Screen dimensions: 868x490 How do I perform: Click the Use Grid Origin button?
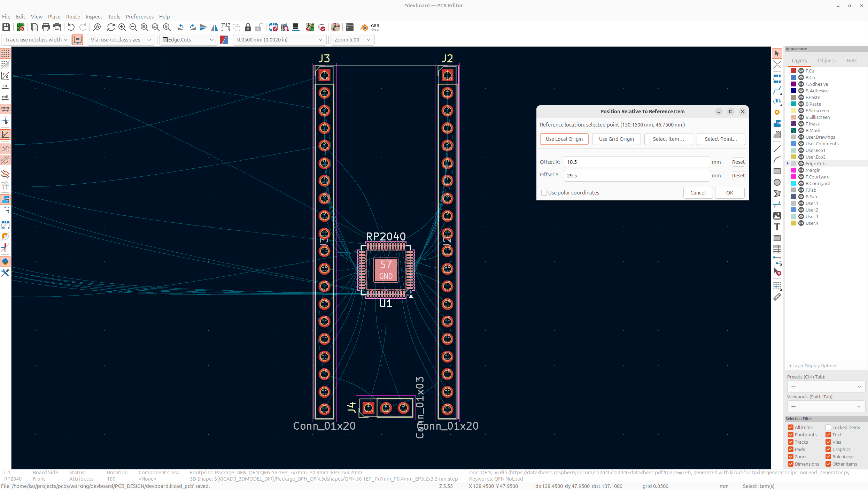(616, 139)
